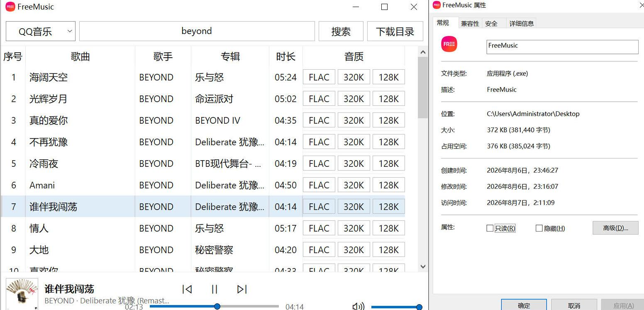Click the 专辑 column header
The image size is (644, 310).
click(x=230, y=56)
